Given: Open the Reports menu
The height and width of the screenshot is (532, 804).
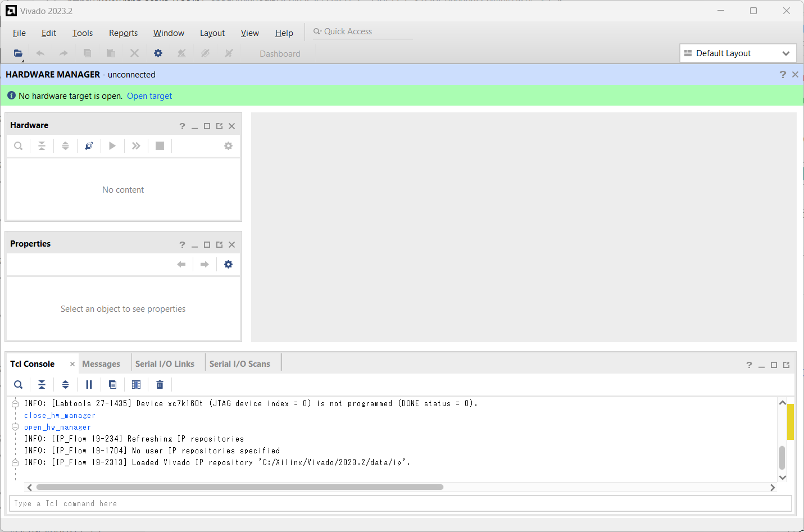Looking at the screenshot, I should coord(123,33).
